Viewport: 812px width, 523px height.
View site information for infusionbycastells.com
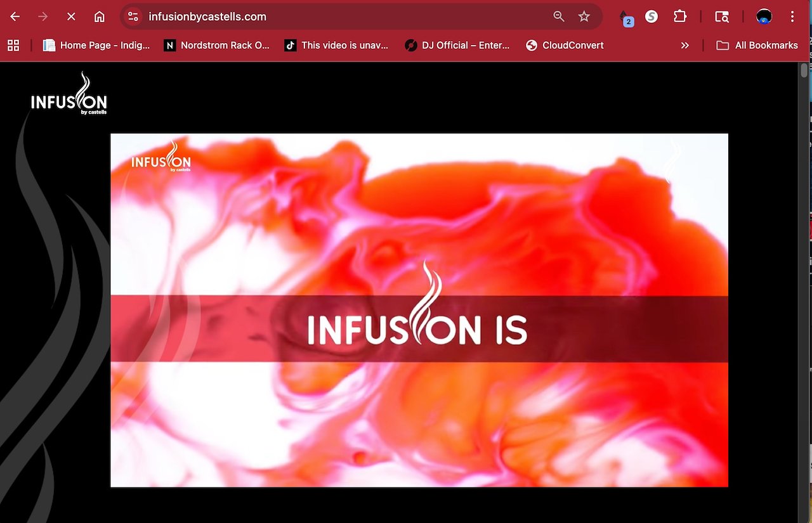coord(133,17)
